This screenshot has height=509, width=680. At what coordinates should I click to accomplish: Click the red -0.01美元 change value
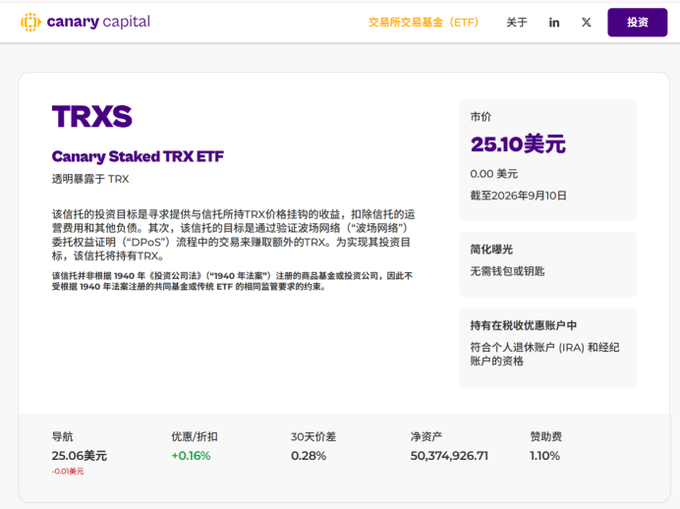(x=68, y=471)
